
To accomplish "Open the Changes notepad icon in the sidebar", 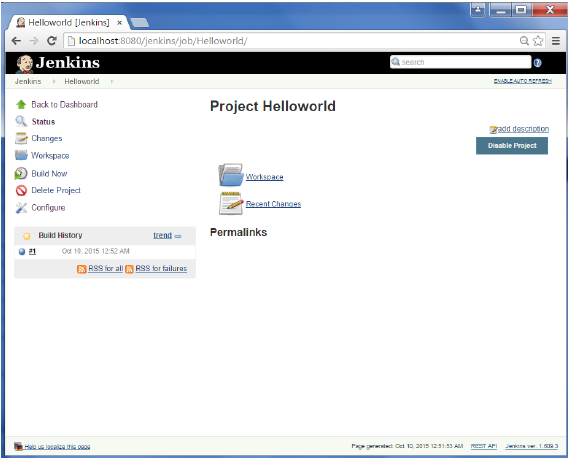I will (21, 139).
